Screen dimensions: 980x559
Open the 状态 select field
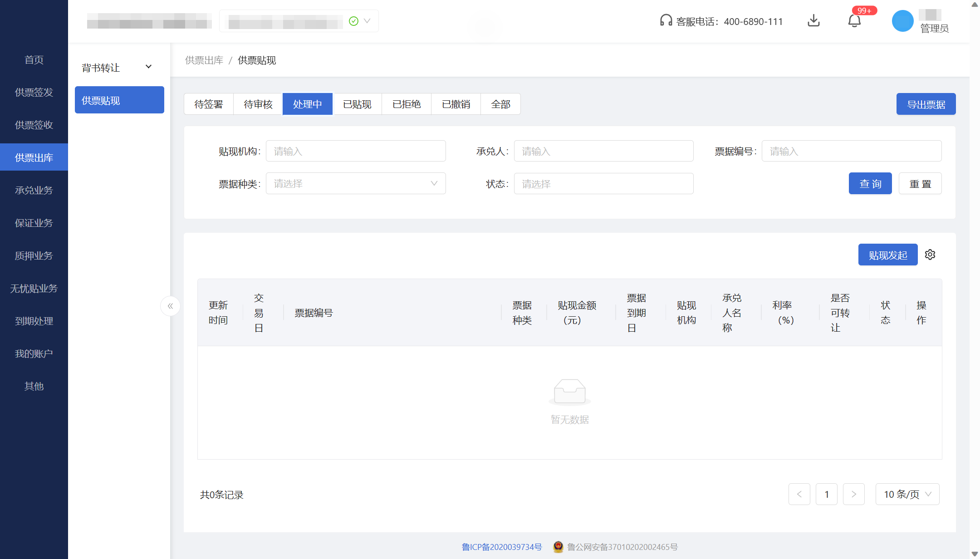603,183
